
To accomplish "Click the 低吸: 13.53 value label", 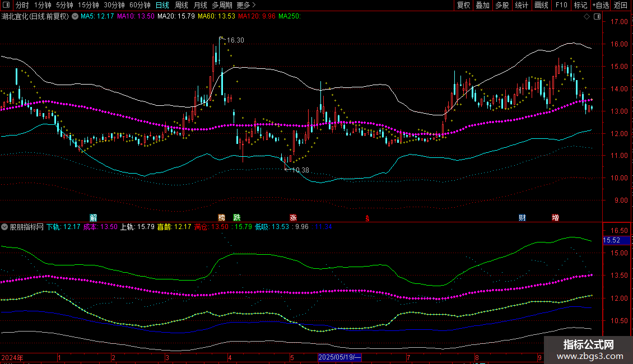I will click(x=272, y=227).
